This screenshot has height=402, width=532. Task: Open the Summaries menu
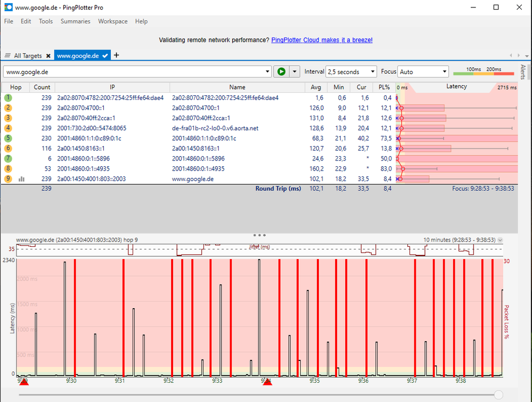click(75, 21)
